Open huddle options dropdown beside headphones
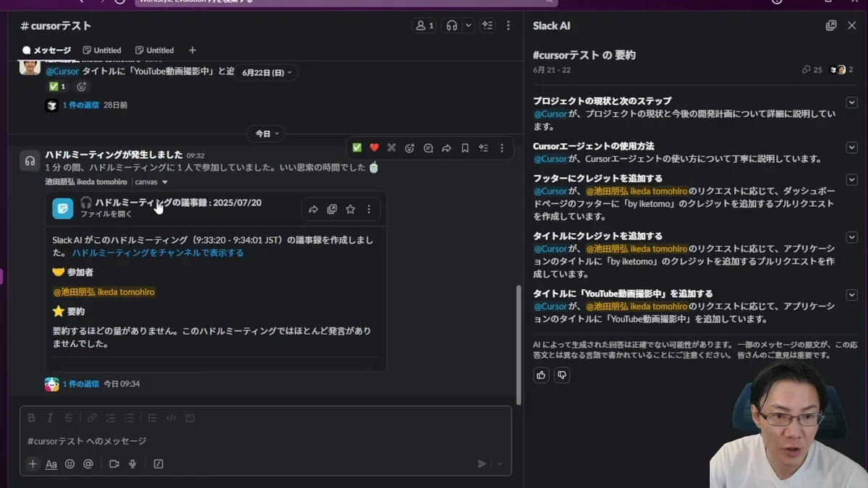The width and height of the screenshot is (868, 488). coord(468,25)
